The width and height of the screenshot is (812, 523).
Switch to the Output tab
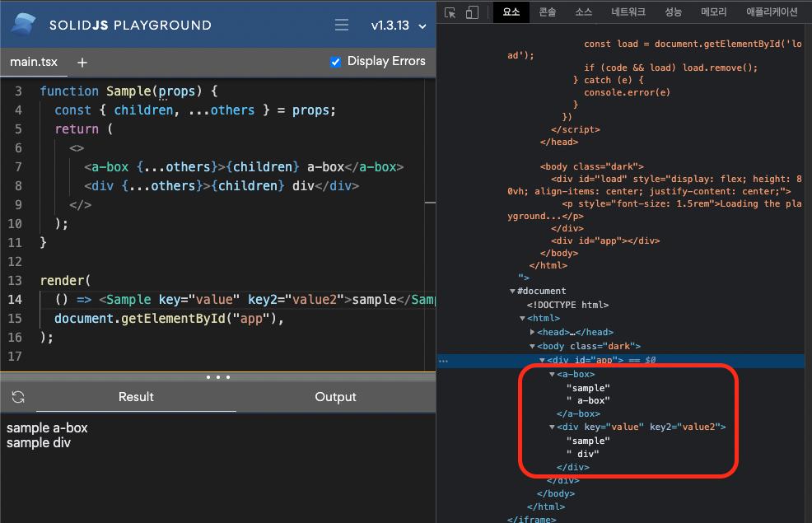point(335,396)
